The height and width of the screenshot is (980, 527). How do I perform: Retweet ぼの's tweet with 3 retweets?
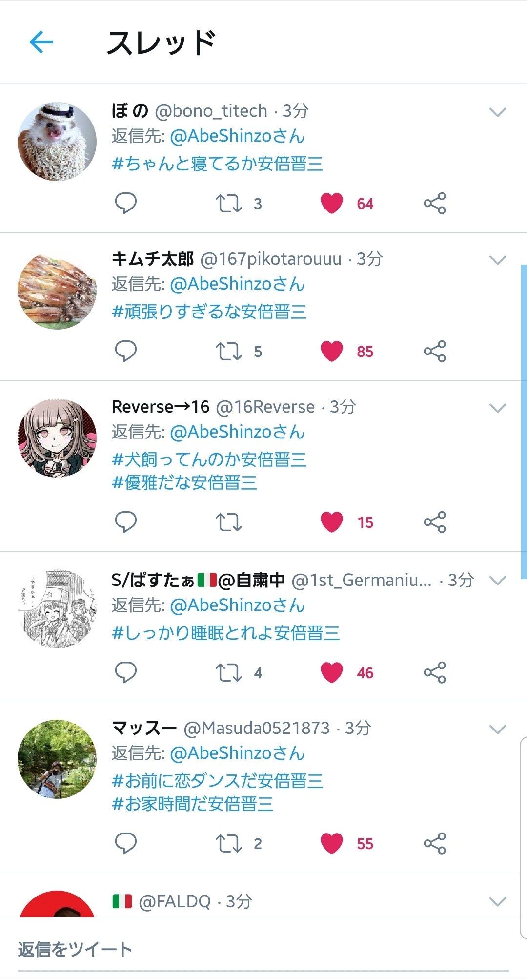(x=228, y=203)
